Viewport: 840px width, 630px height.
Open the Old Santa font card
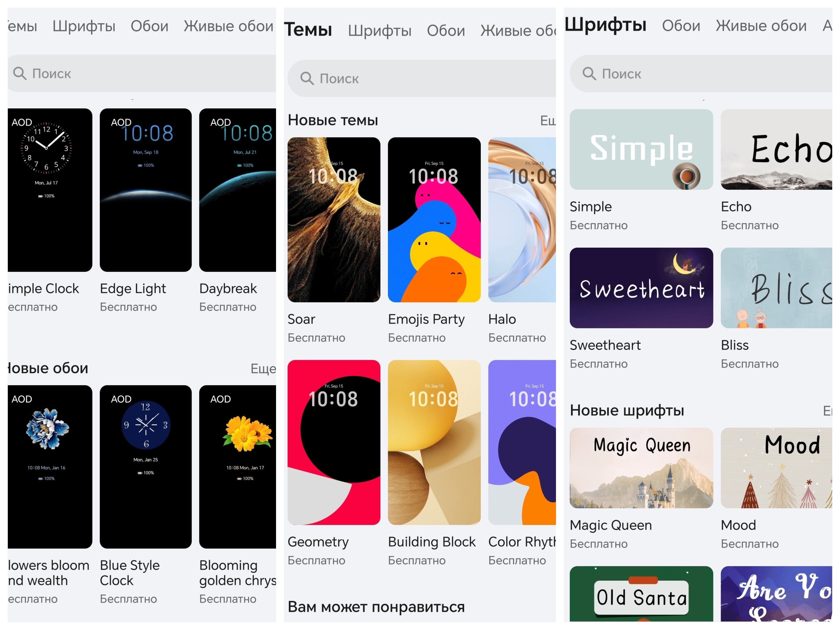click(x=641, y=594)
